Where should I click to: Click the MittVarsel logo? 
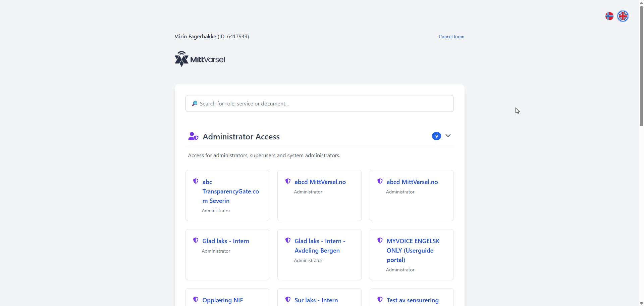(x=200, y=59)
